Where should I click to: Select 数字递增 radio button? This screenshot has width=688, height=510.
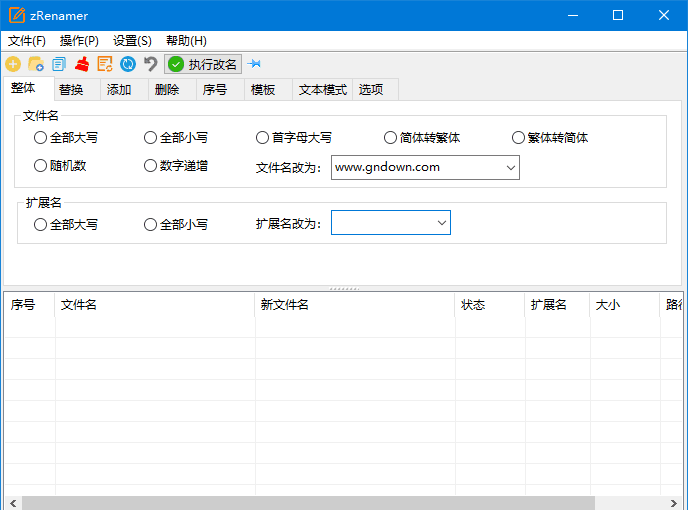coord(176,166)
